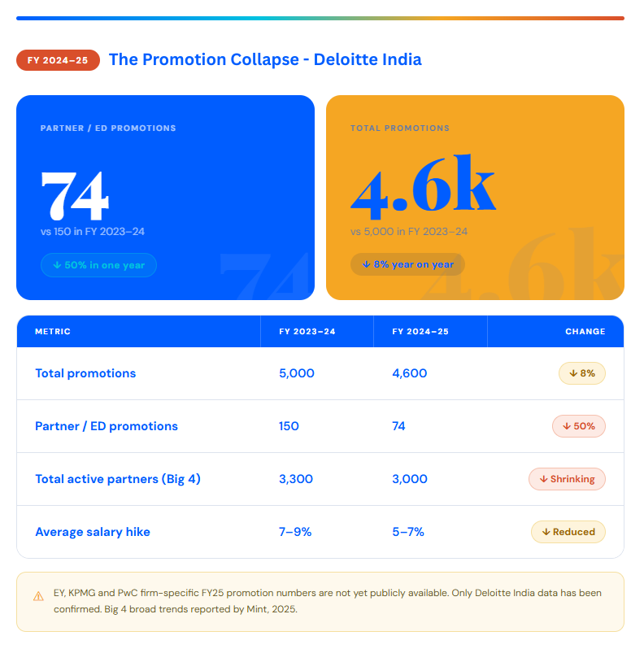Click the FY 2024–25 red badge

(58, 60)
